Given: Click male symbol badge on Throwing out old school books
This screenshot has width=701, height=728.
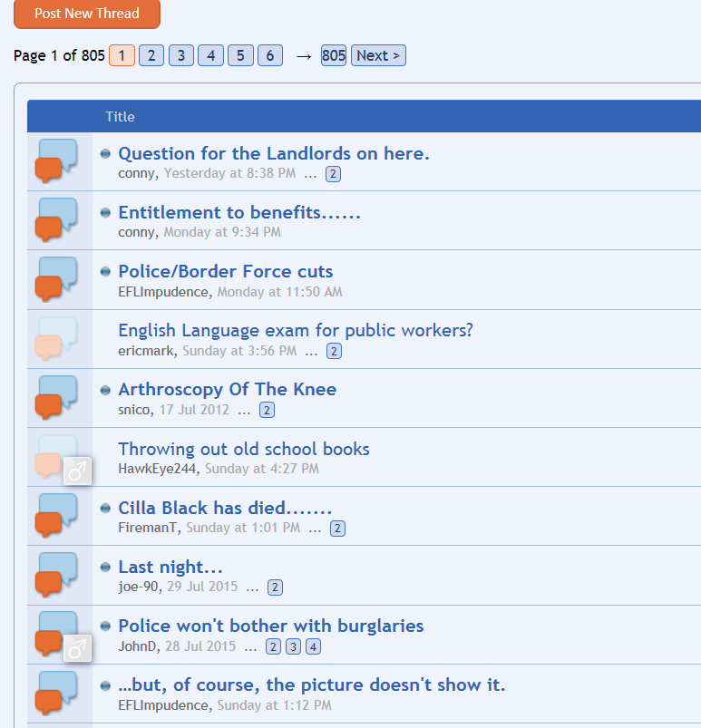Looking at the screenshot, I should coord(78,471).
